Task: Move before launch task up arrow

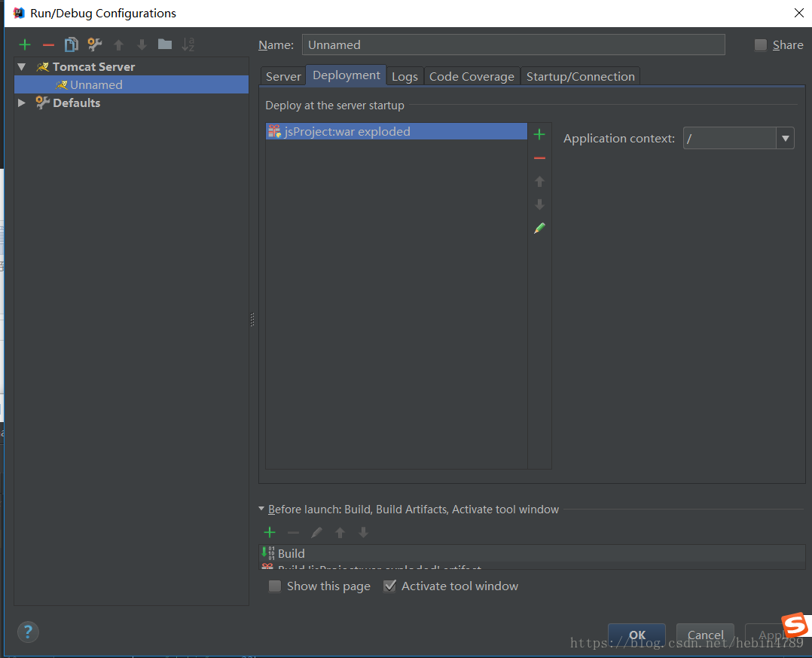Action: [x=340, y=532]
